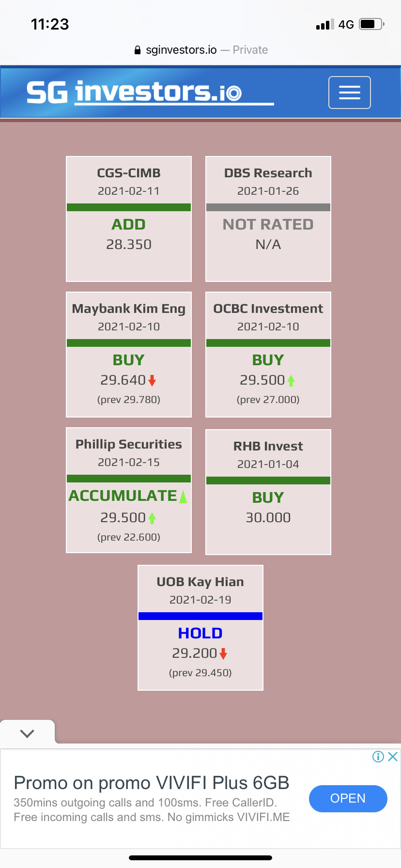
Task: Select the OCBC Investment card heading
Action: pyautogui.click(x=268, y=309)
